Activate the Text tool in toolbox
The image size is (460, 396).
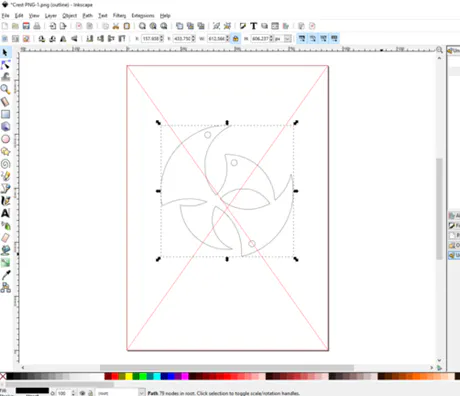[5, 213]
